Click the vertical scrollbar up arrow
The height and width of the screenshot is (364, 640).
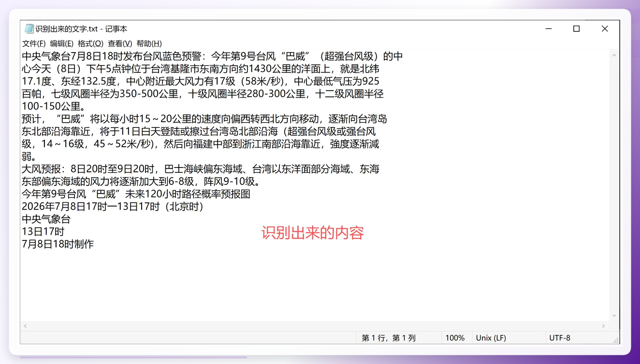click(x=614, y=55)
